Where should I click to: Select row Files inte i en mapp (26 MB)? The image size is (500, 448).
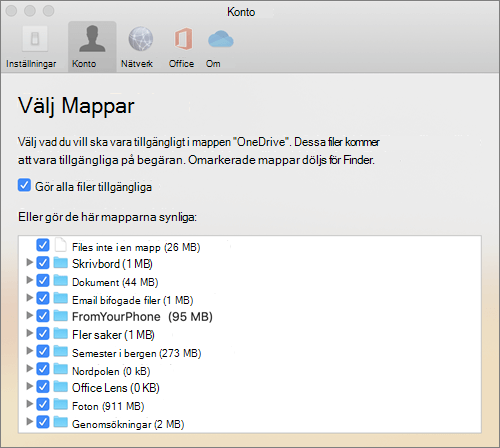tap(136, 247)
